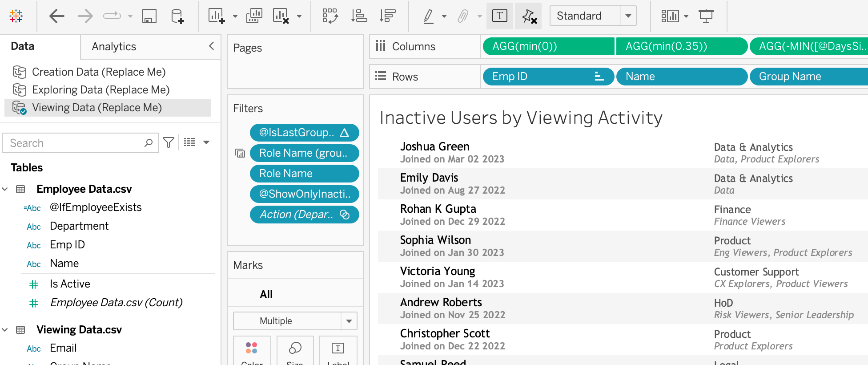Click the New Worksheet icon
This screenshot has height=365, width=868.
[x=217, y=16]
